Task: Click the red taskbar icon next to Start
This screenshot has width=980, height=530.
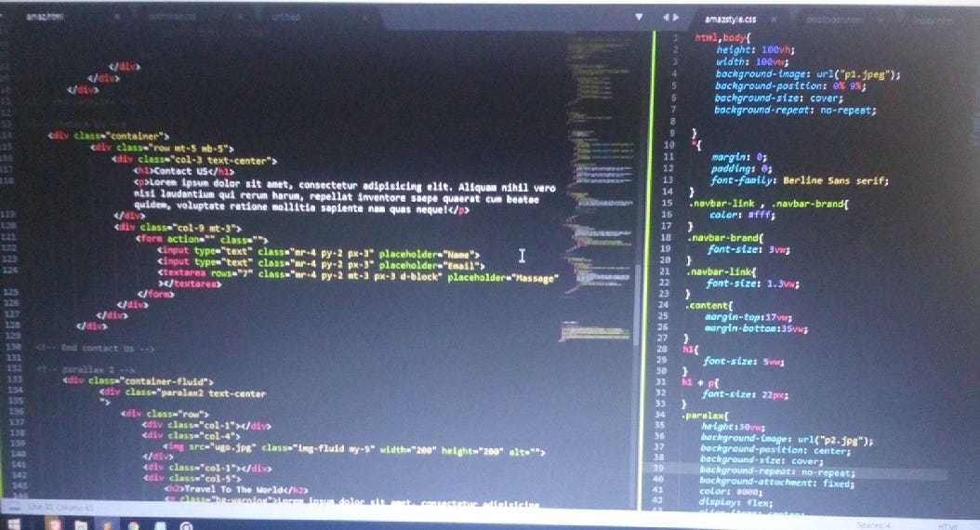Action: tap(54, 524)
